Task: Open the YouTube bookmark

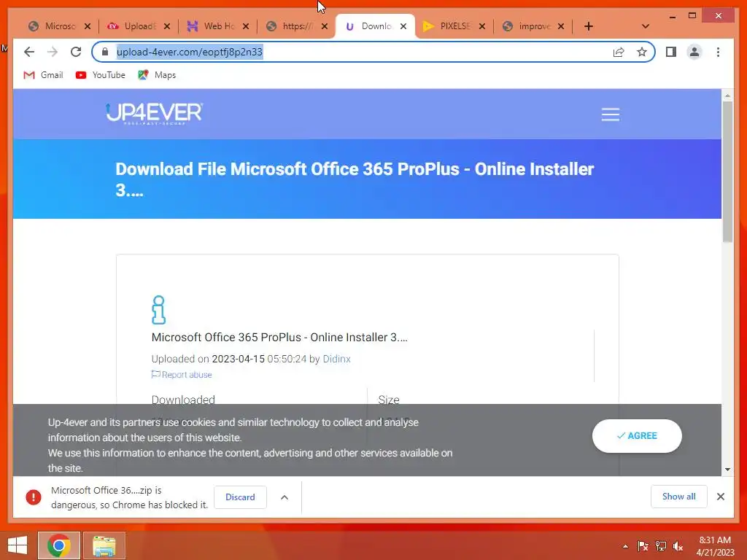Action: [101, 75]
